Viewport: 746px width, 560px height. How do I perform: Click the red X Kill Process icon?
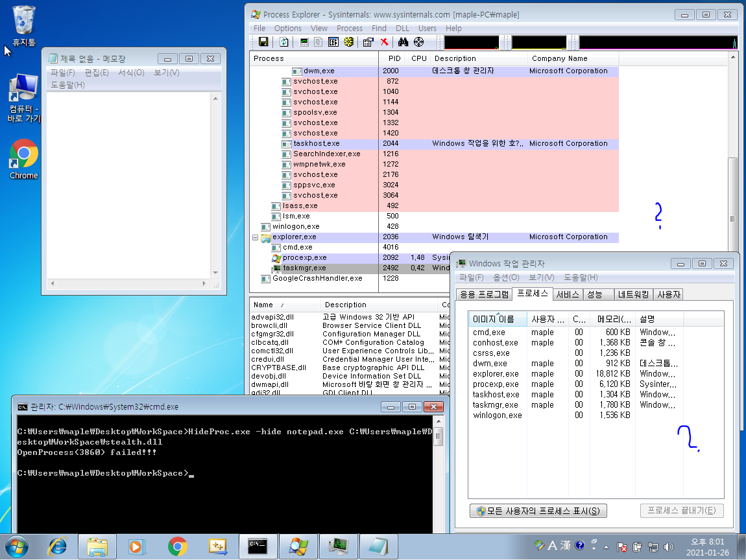pos(384,42)
